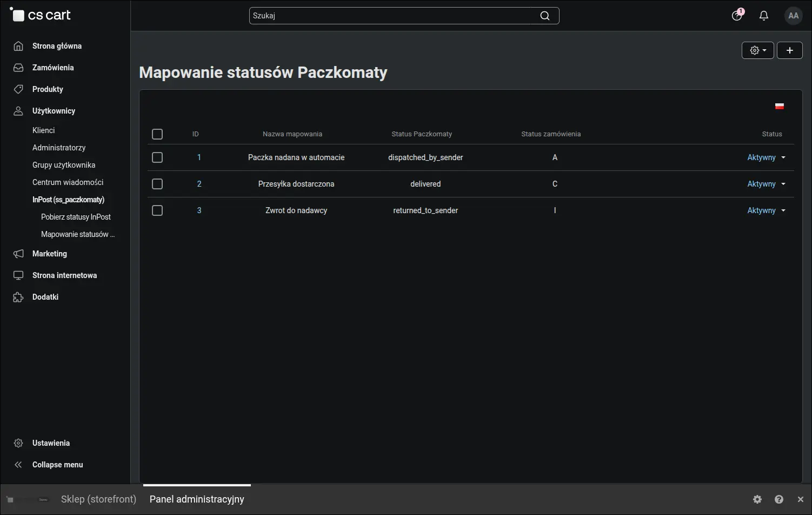Open Mapowanie statusów sidebar item
Screen dimensions: 812x515
[78, 234]
